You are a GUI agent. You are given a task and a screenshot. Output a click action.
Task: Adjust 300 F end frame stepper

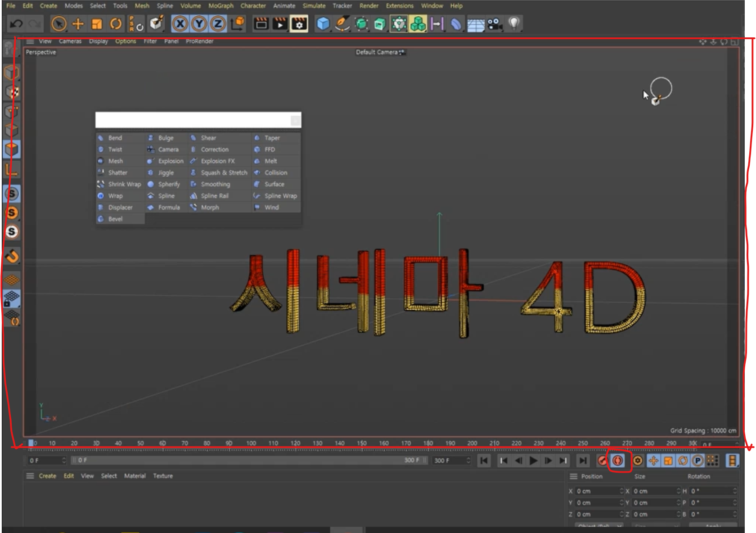click(468, 461)
